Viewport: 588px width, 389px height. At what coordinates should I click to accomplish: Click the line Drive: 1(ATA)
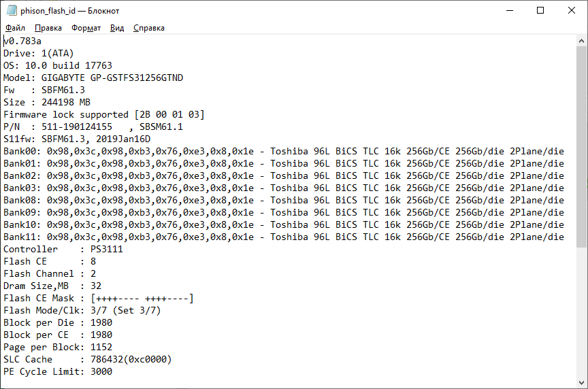click(39, 53)
